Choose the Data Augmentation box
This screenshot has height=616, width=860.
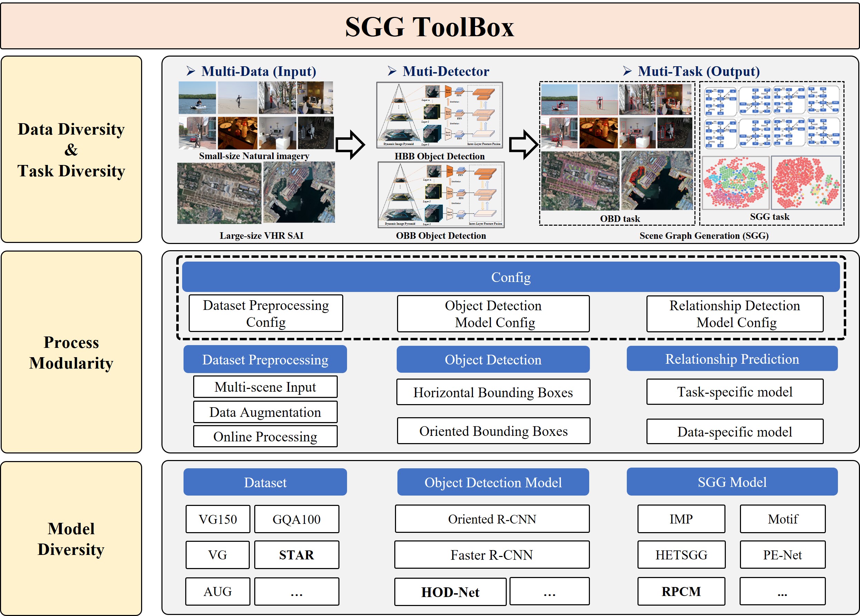[265, 412]
